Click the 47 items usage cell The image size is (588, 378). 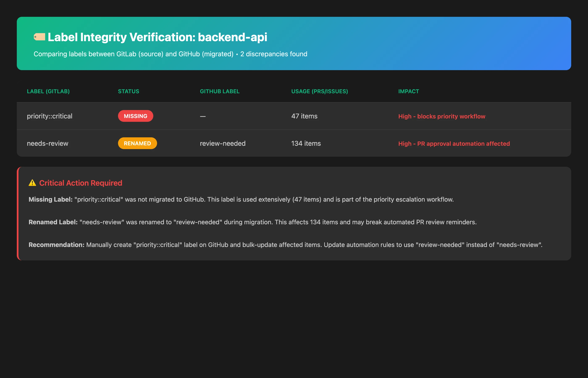click(304, 116)
